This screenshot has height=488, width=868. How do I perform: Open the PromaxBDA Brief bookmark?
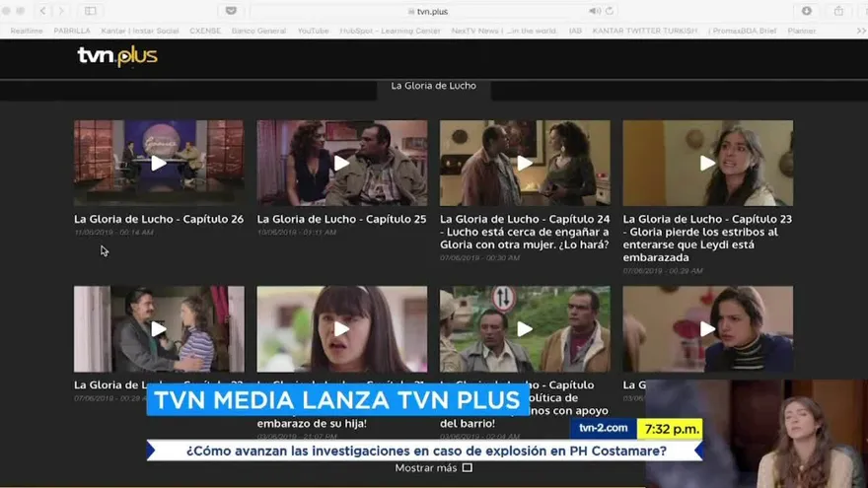click(743, 31)
